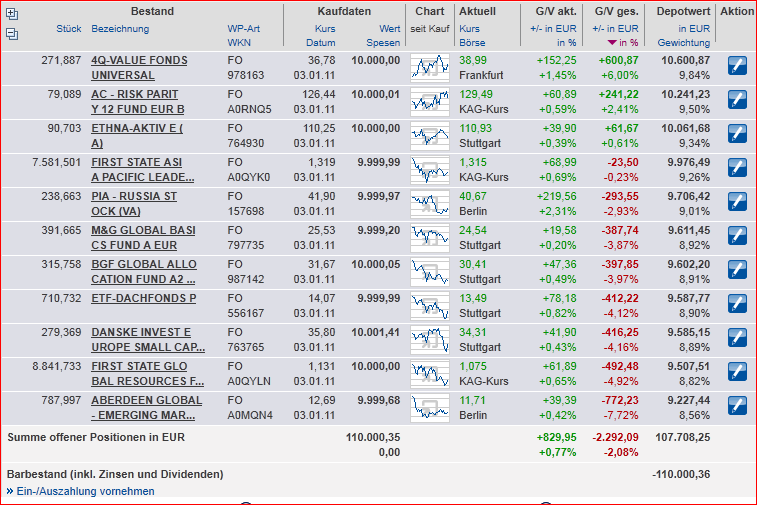Open chart thumbnail for First State Asia Pacific Leaders
757x505 pixels.
click(430, 169)
